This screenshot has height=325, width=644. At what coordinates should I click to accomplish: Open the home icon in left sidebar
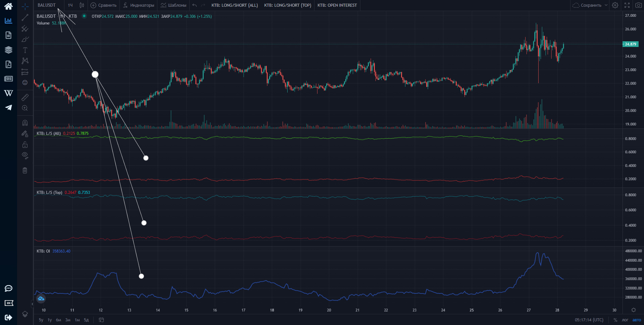pyautogui.click(x=8, y=6)
